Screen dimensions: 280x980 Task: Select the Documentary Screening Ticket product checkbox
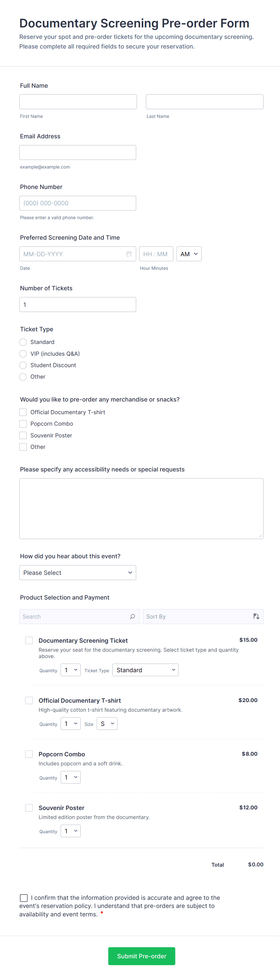[29, 640]
